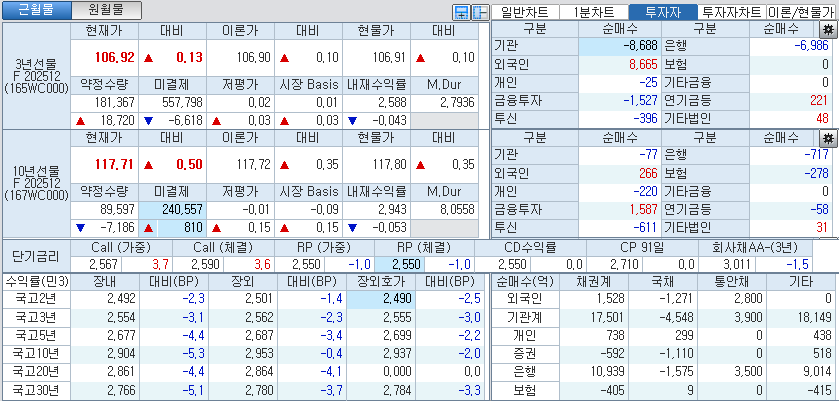
Task: Select the 국고2년 row label
Action: (x=36, y=299)
